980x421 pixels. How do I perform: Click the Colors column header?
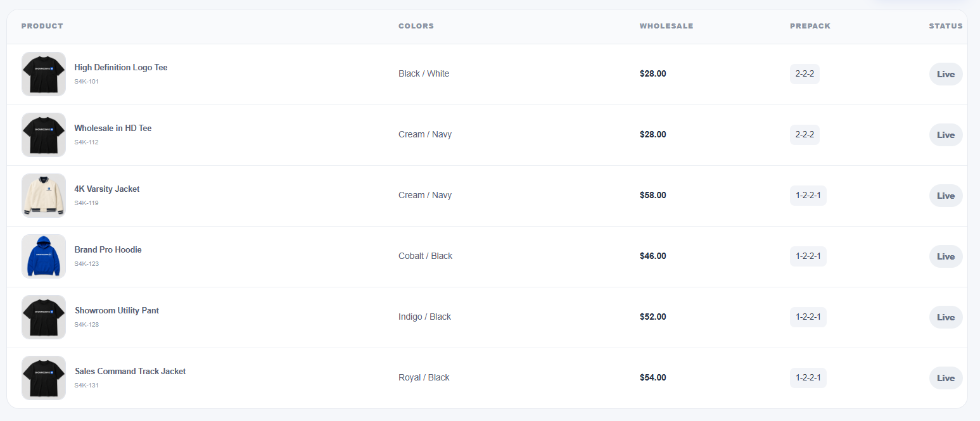tap(416, 26)
